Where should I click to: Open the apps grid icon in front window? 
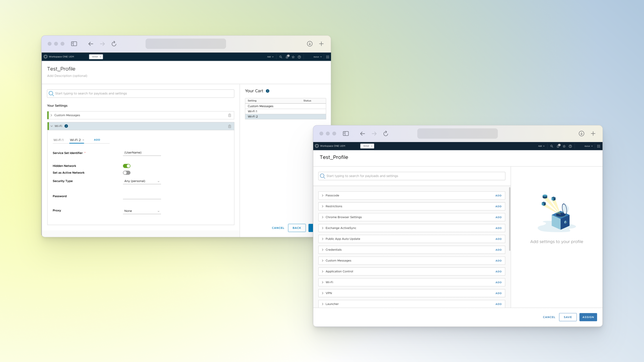click(x=598, y=146)
